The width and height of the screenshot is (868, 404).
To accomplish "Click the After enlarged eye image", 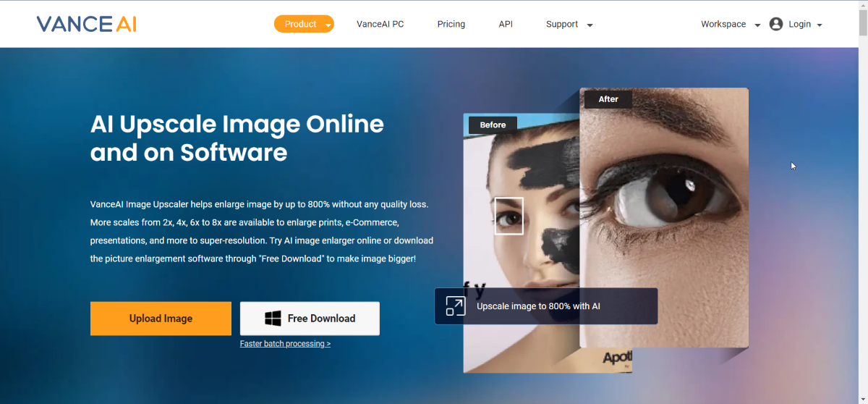I will coord(664,217).
